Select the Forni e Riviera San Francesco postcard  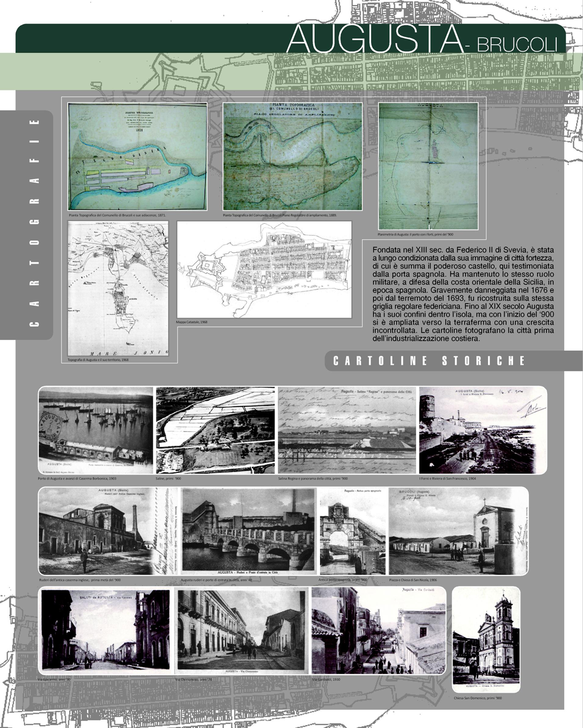pos(482,431)
